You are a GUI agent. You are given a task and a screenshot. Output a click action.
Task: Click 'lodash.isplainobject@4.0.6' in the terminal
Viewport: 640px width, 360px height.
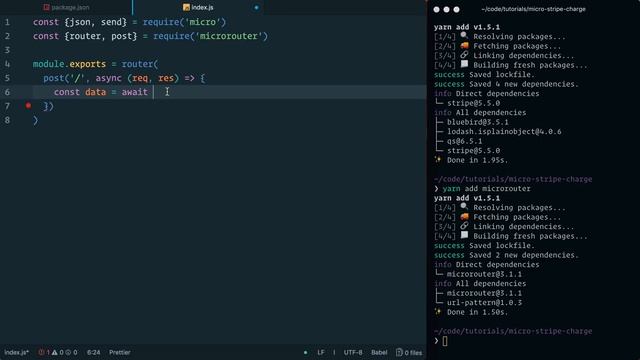pyautogui.click(x=504, y=131)
